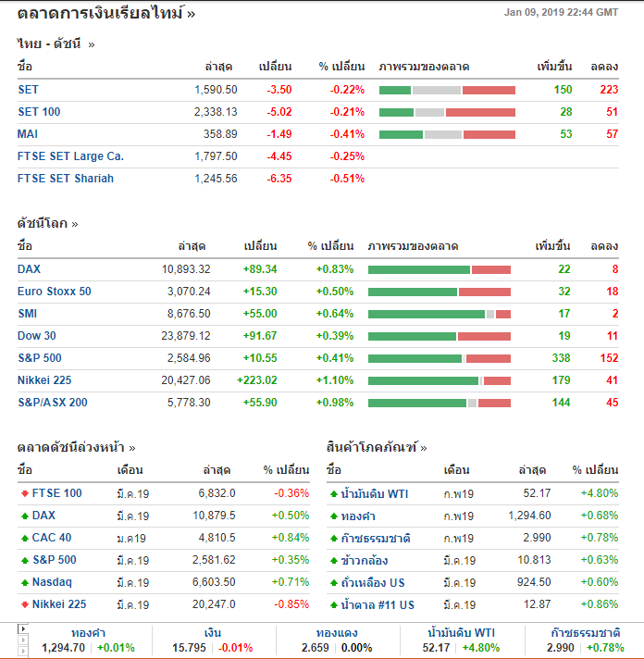Click Nikkei 225 change value +223.02

(x=257, y=380)
